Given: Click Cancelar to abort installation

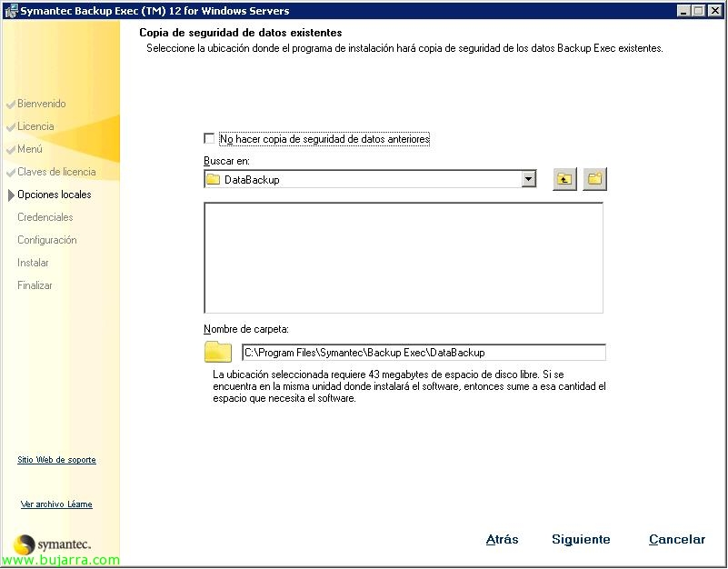Looking at the screenshot, I should point(677,539).
